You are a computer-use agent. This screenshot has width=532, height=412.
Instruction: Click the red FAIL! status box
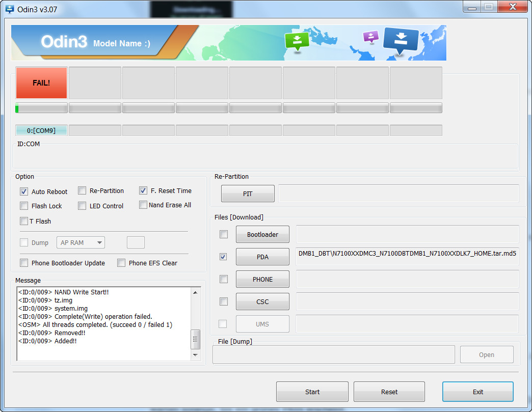point(41,83)
